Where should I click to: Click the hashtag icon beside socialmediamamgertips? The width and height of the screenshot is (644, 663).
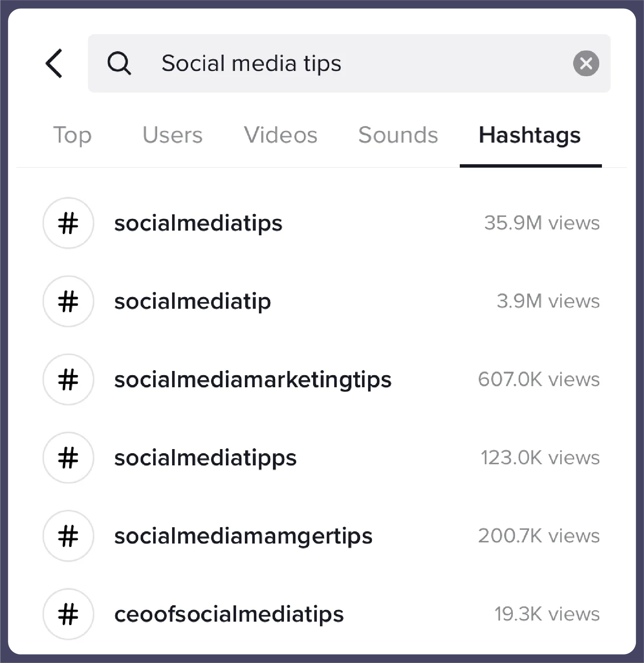coord(68,536)
